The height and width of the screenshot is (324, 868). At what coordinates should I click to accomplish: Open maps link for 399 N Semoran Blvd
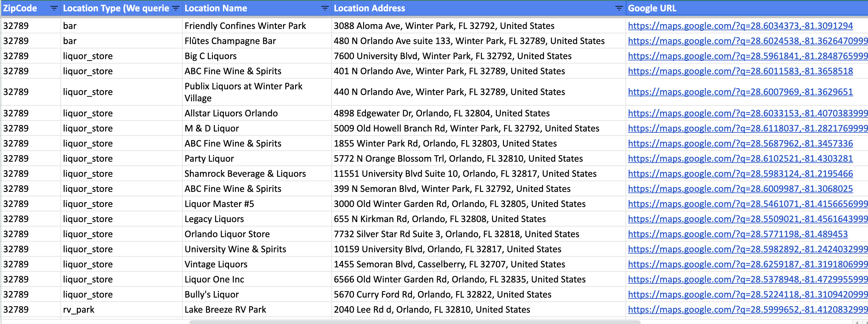(x=740, y=189)
